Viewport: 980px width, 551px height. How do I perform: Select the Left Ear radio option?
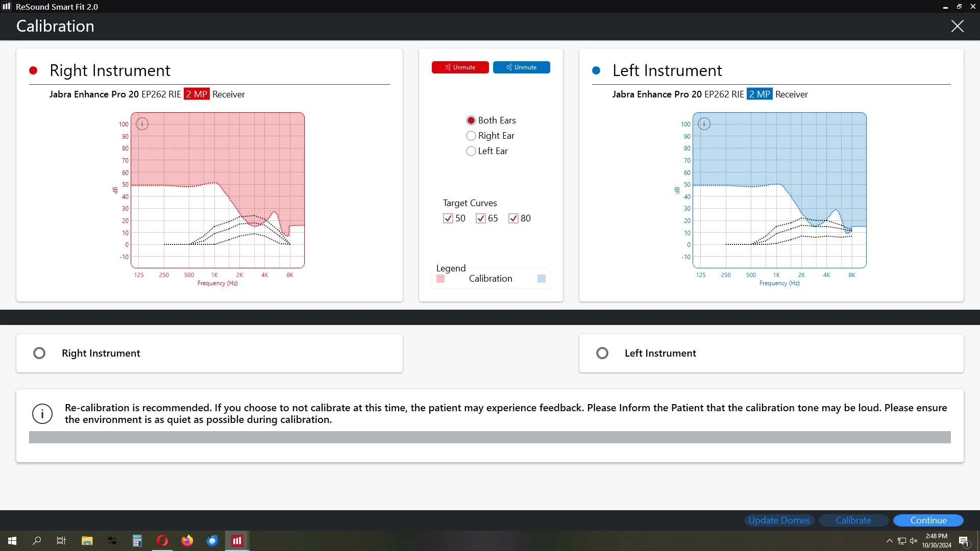coord(471,151)
